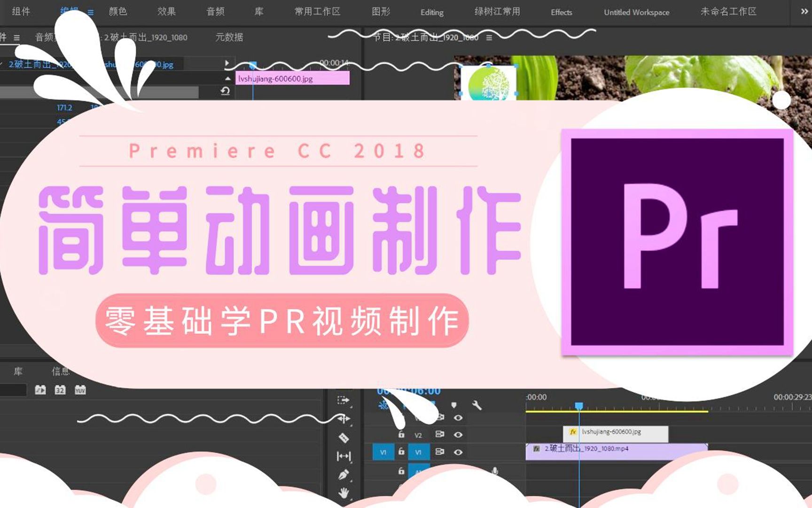Filter YUV effects icon

coord(80,390)
